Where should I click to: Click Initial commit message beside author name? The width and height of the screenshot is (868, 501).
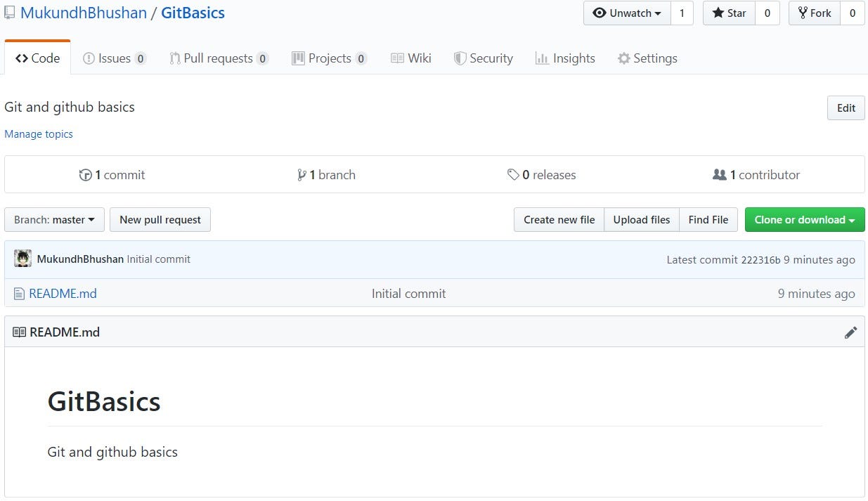pyautogui.click(x=159, y=259)
